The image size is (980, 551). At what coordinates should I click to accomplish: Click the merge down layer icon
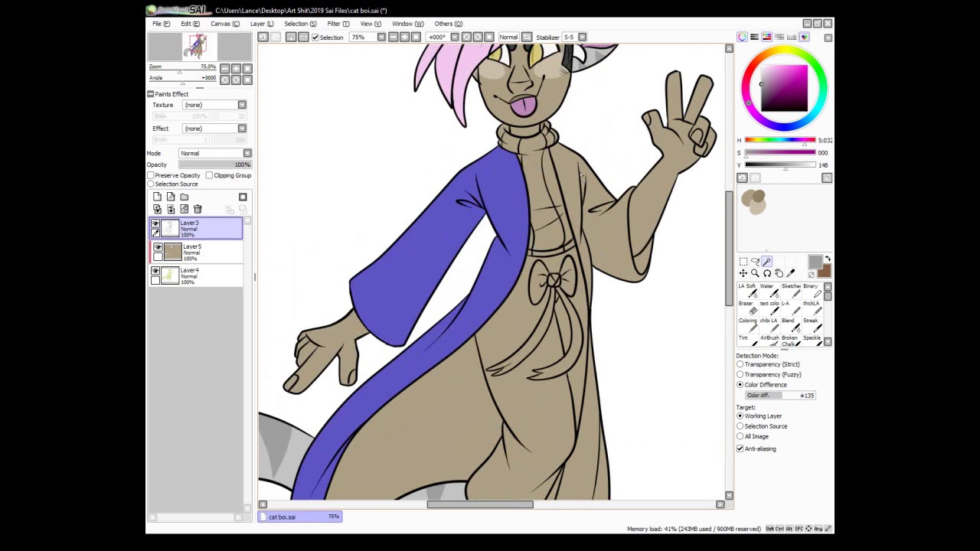coord(171,209)
